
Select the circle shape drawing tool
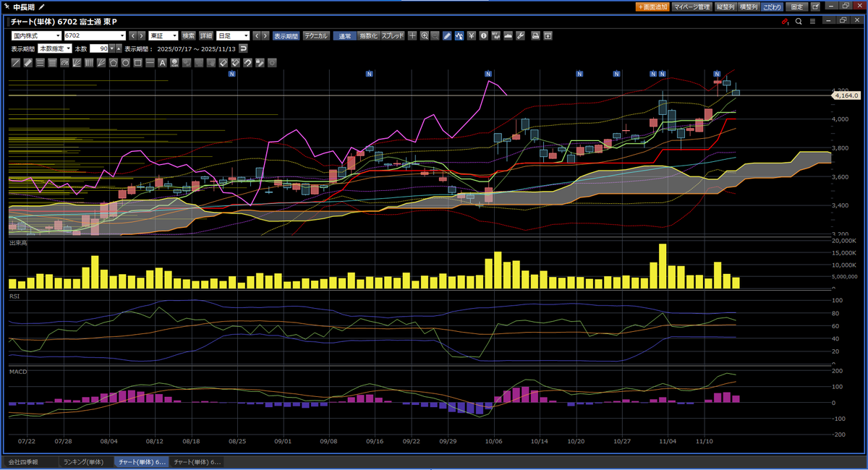click(x=125, y=62)
